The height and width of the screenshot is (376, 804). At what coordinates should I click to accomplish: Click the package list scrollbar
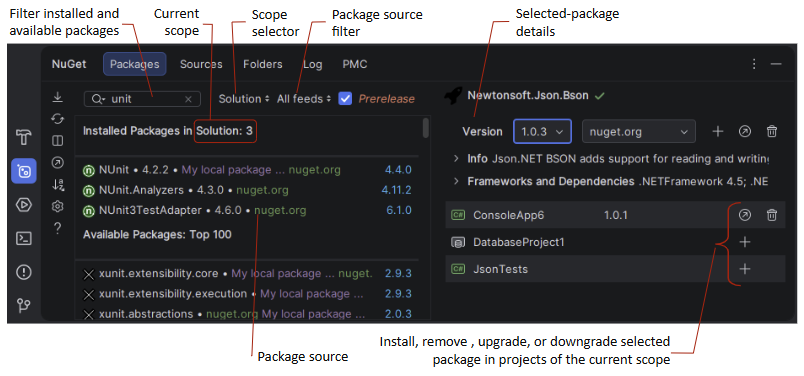[426, 128]
